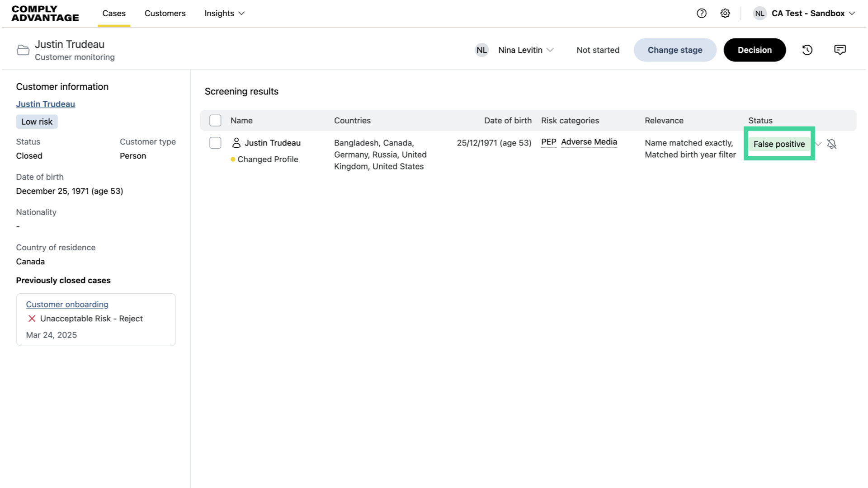The image size is (868, 488).
Task: Open the Customer onboarding closed case link
Action: coord(67,305)
